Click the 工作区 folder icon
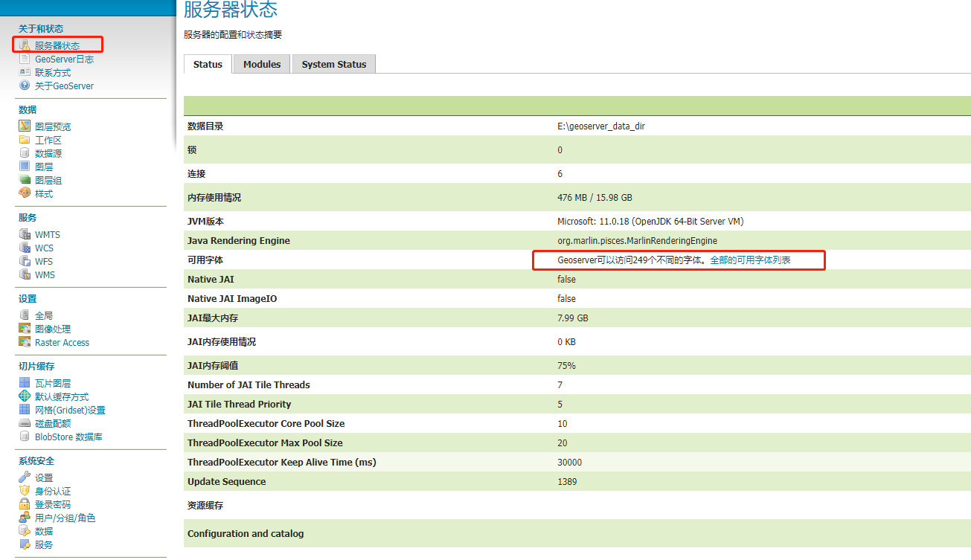This screenshot has width=971, height=560. pyautogui.click(x=25, y=140)
